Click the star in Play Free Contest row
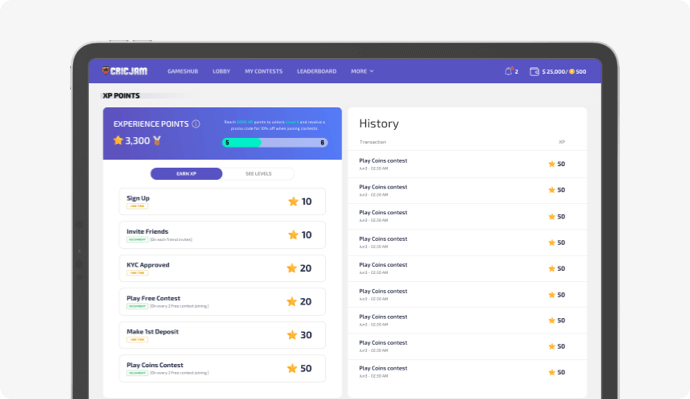Viewport: 690px width, 399px height. (x=291, y=301)
